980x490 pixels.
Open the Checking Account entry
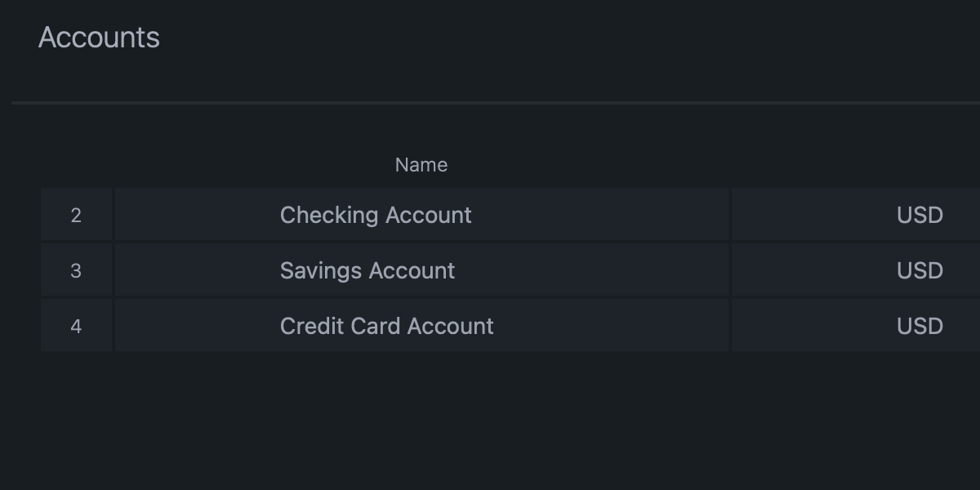pos(376,215)
